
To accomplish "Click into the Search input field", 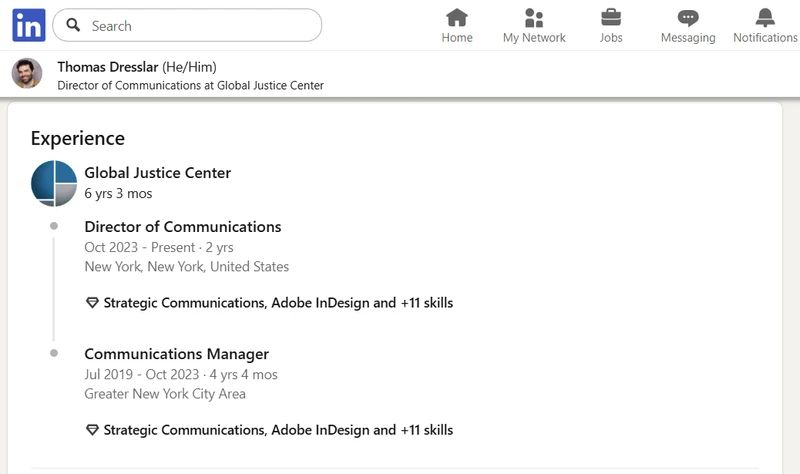I will click(x=200, y=26).
